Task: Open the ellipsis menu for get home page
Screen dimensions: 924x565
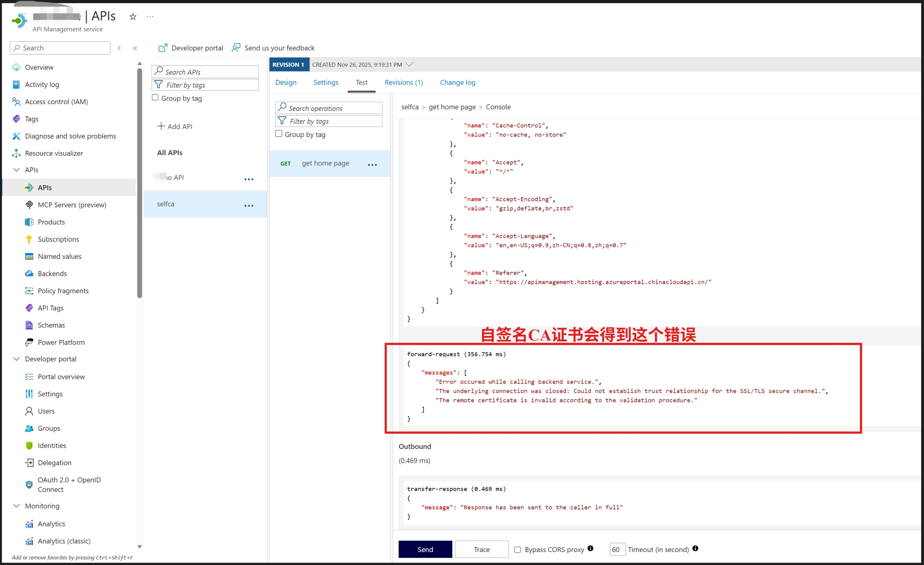Action: coord(372,165)
